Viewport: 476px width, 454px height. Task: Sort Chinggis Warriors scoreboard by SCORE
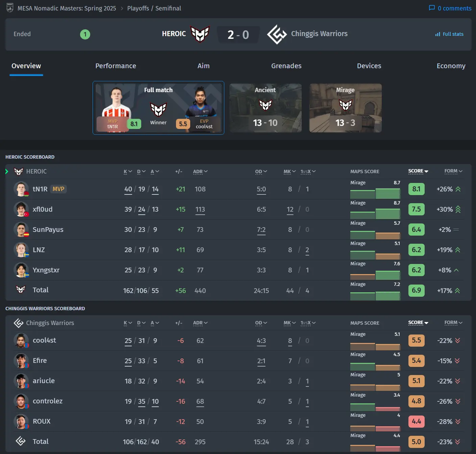tap(418, 323)
